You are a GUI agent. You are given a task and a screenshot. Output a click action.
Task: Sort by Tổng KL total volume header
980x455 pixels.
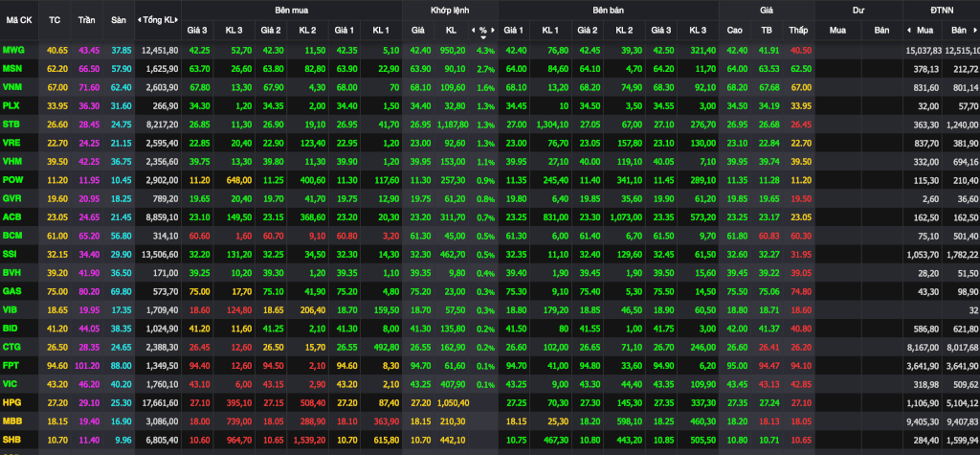point(160,20)
